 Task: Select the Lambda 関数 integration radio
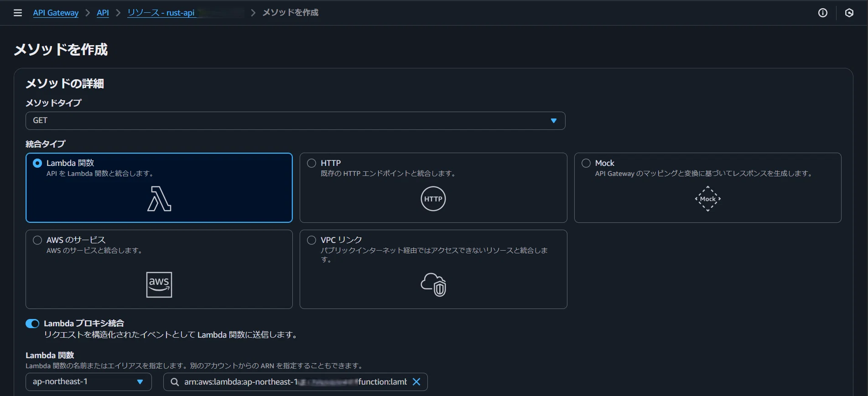(37, 163)
